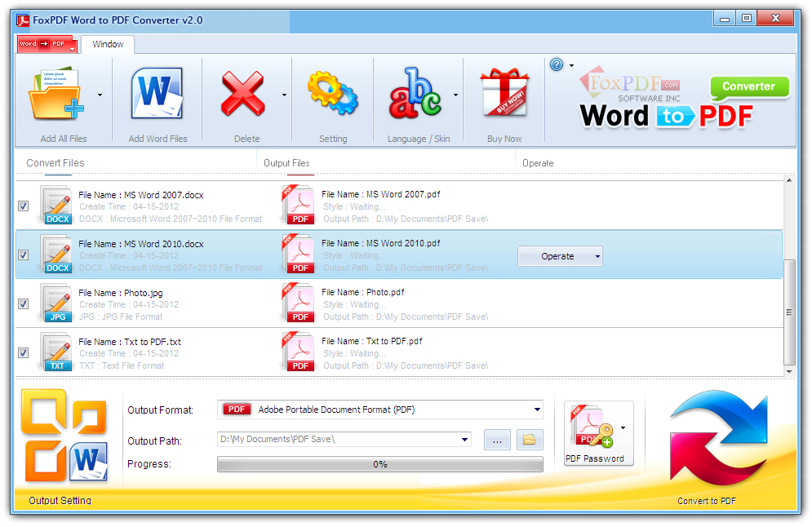812x527 pixels.
Task: Click the Buy Now gift icon
Action: [x=504, y=94]
